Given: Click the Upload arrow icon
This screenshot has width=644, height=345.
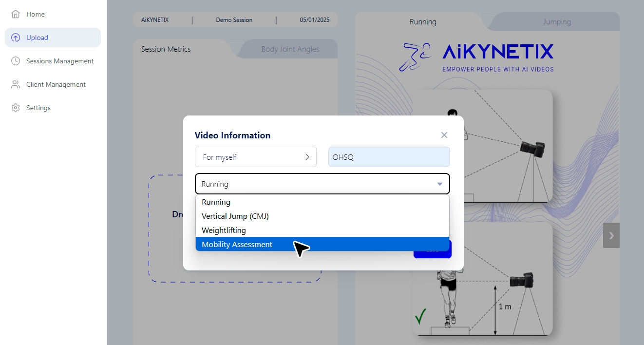Looking at the screenshot, I should click(x=16, y=38).
